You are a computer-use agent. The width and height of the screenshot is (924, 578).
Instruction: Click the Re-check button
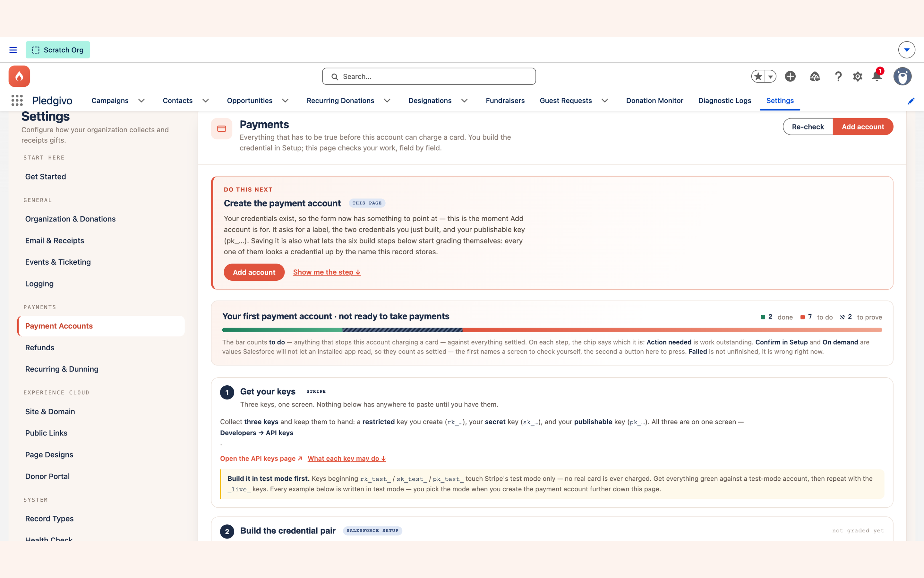(808, 127)
